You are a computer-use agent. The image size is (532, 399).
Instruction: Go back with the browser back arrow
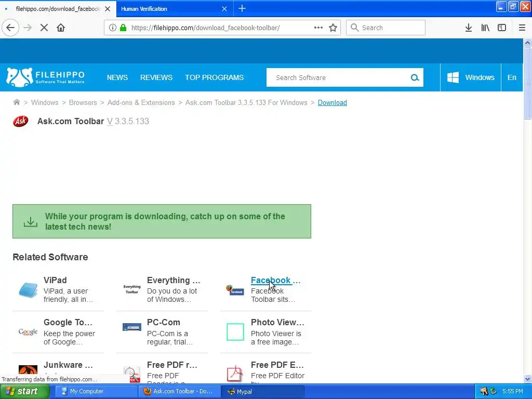pos(10,28)
